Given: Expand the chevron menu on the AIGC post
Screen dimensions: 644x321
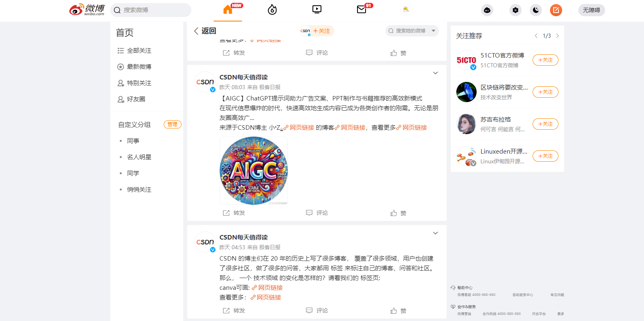Looking at the screenshot, I should (435, 73).
